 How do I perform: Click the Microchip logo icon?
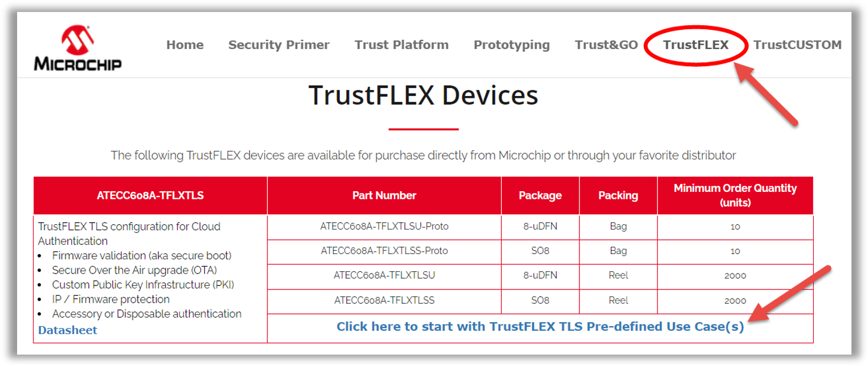pyautogui.click(x=78, y=48)
